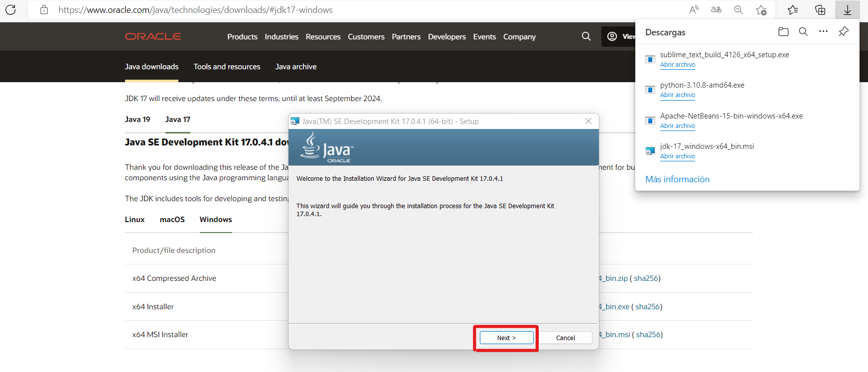Viewport: 868px width, 372px height.
Task: Toggle the downloads toolbar icon
Action: pos(847,9)
